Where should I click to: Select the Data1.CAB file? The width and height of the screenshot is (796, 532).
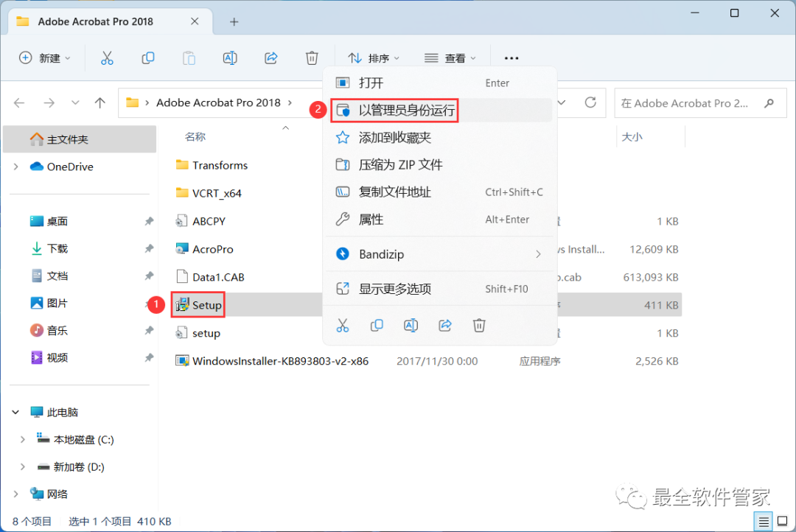coord(210,277)
